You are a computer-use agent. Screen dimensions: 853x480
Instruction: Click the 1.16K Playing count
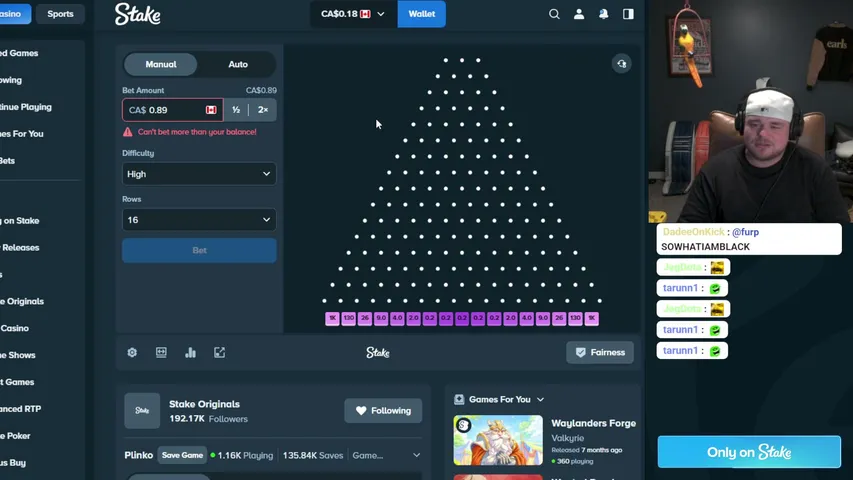click(245, 456)
